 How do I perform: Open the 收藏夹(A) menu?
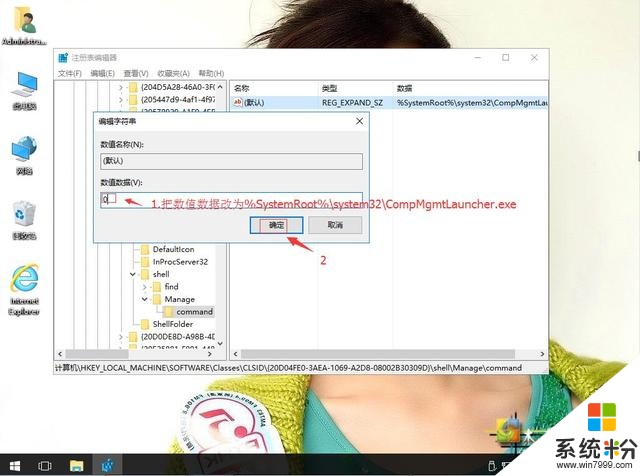pyautogui.click(x=173, y=73)
